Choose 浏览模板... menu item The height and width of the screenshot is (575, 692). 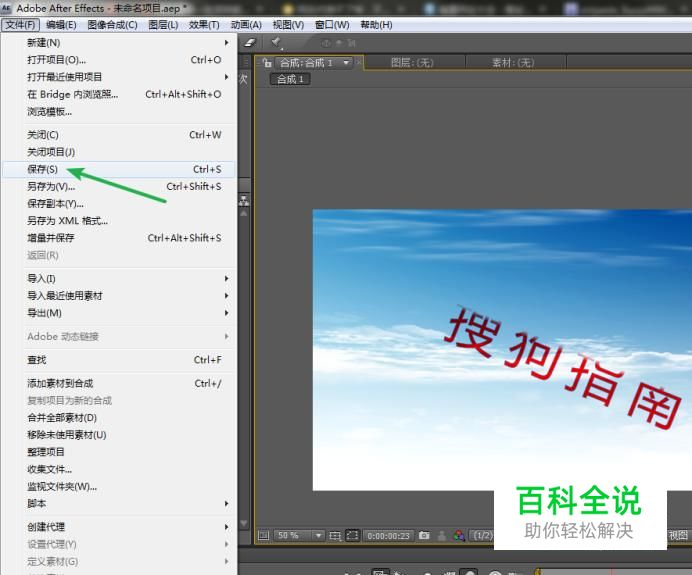[119, 112]
